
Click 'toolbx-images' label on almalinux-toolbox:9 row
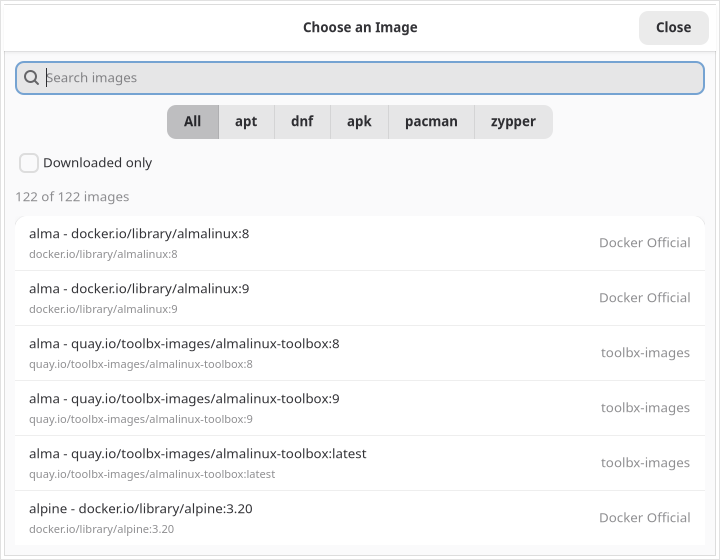(x=645, y=408)
